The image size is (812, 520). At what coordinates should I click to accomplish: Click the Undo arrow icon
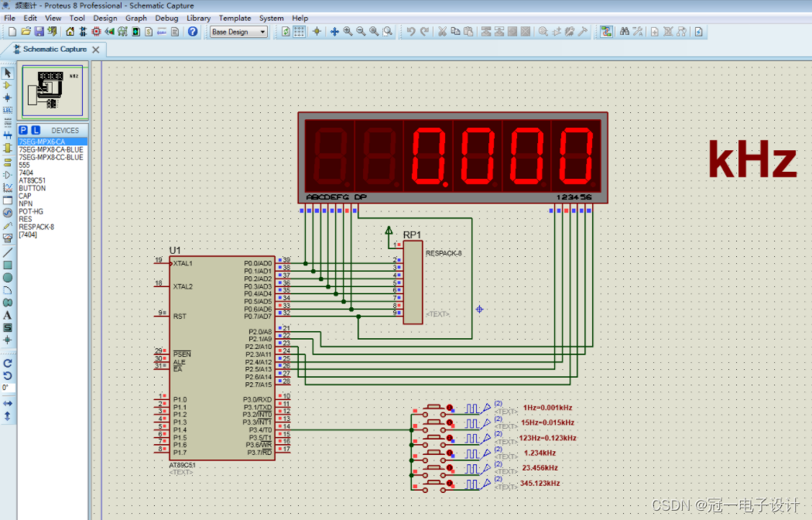[x=411, y=32]
